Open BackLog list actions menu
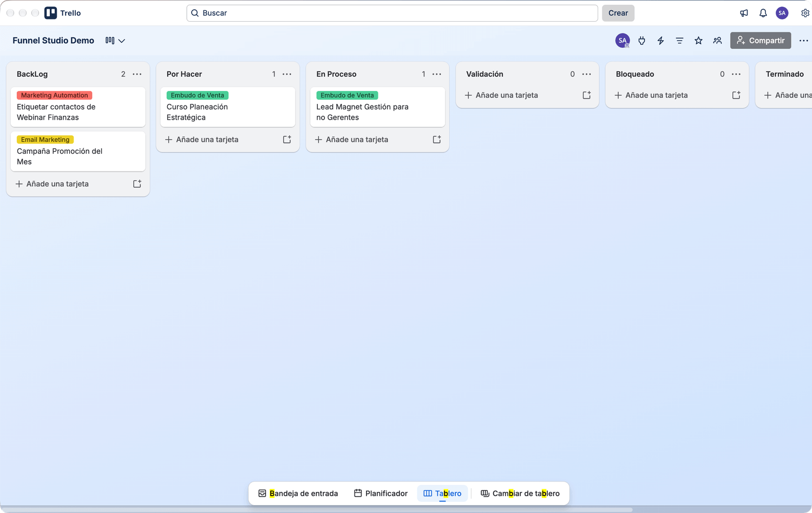This screenshot has height=513, width=812. point(137,74)
